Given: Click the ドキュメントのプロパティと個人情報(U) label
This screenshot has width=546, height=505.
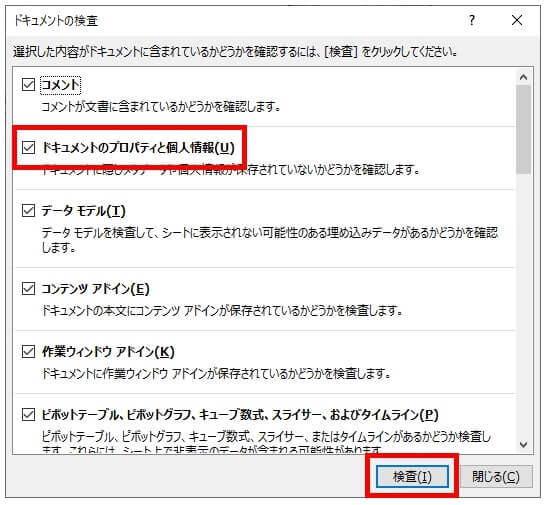Looking at the screenshot, I should [138, 148].
